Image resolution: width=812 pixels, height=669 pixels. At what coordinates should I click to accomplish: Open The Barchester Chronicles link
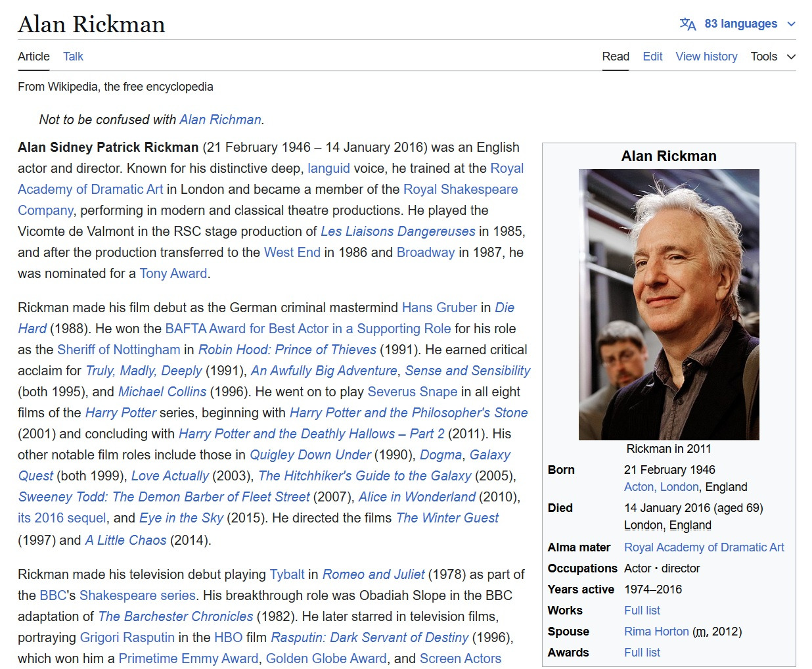(175, 616)
